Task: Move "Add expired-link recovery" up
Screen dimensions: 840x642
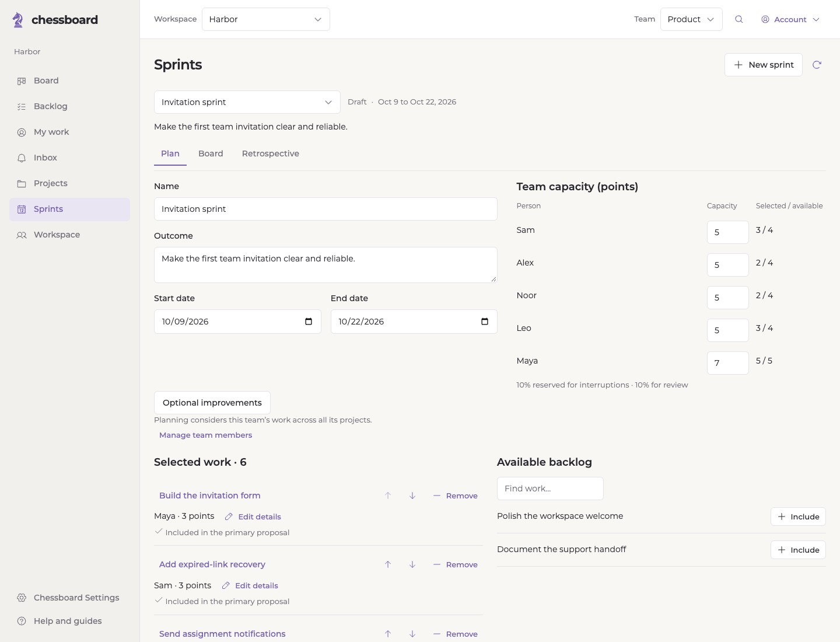Action: 388,564
